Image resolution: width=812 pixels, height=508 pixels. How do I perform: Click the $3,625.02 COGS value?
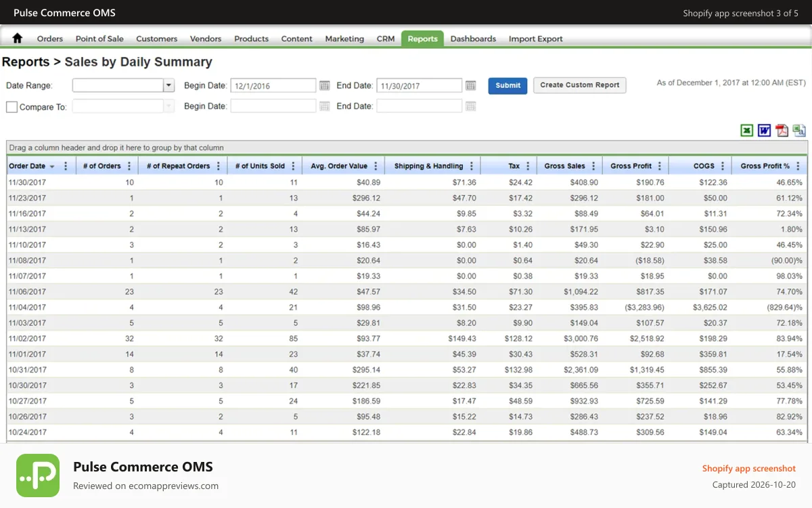point(710,308)
